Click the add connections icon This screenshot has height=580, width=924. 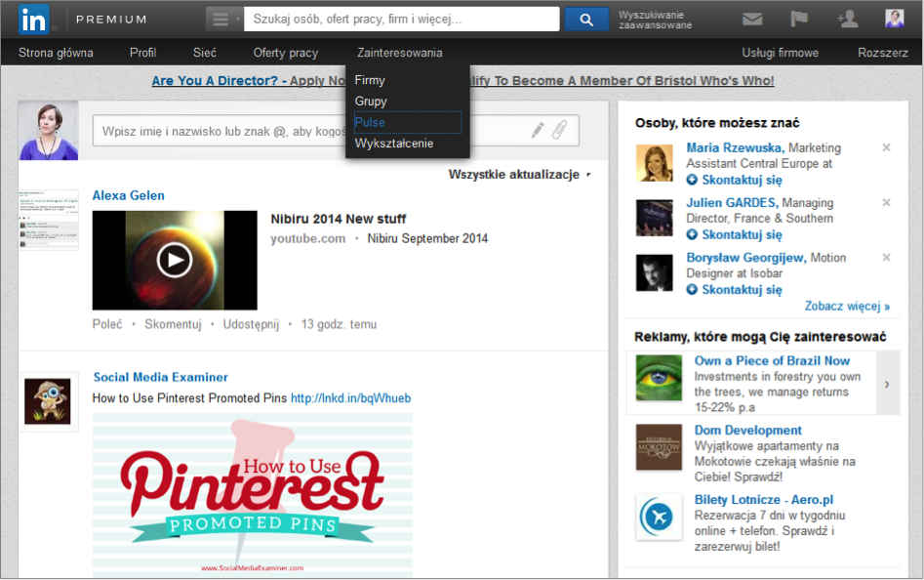pos(847,19)
